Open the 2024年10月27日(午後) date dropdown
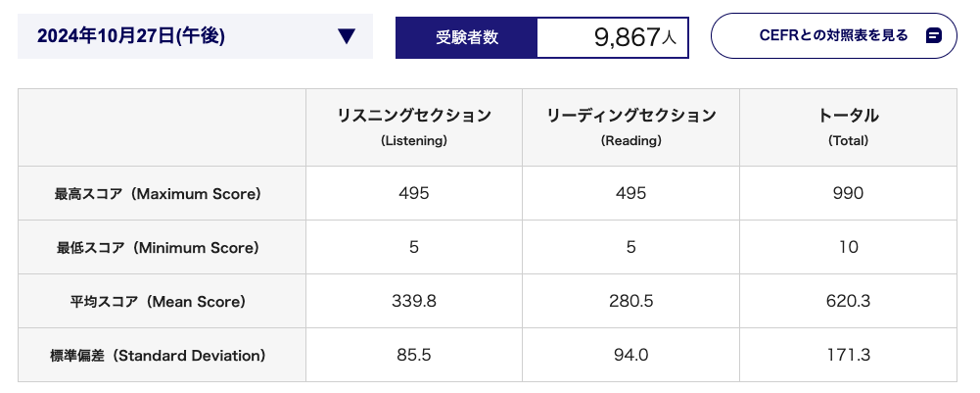The image size is (980, 393). pyautogui.click(x=195, y=36)
